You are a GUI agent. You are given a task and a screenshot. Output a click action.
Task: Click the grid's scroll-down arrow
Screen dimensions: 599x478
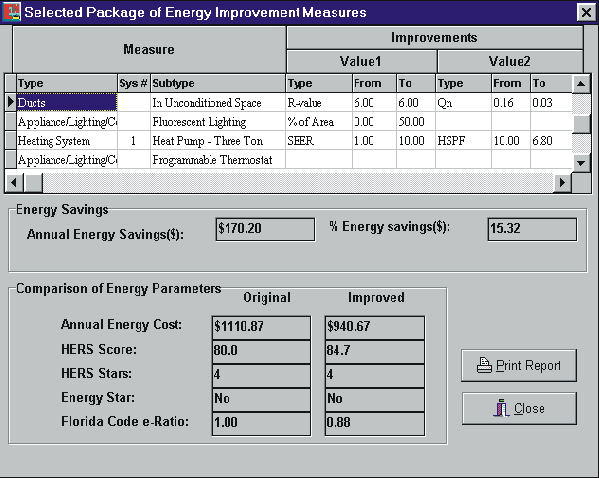581,163
